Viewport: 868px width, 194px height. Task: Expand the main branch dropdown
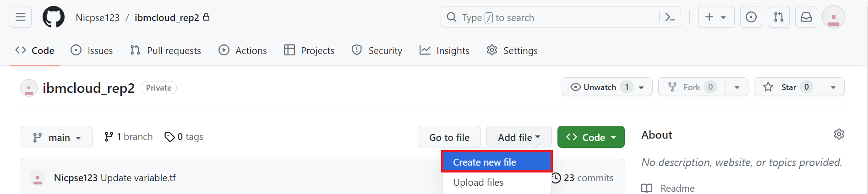point(56,137)
